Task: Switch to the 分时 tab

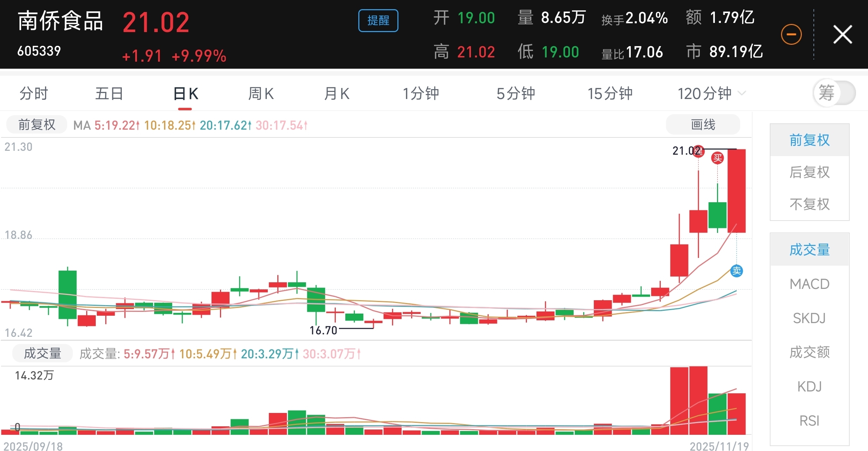Action: click(x=34, y=94)
